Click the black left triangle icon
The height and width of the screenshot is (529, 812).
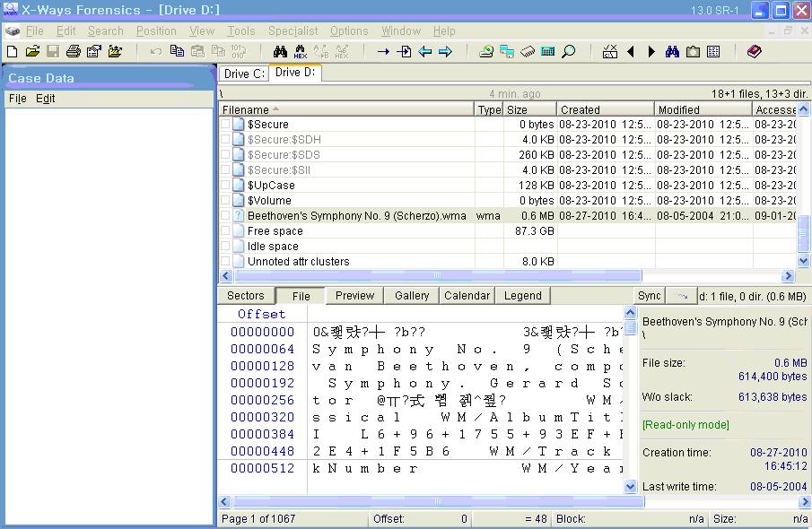pos(631,51)
